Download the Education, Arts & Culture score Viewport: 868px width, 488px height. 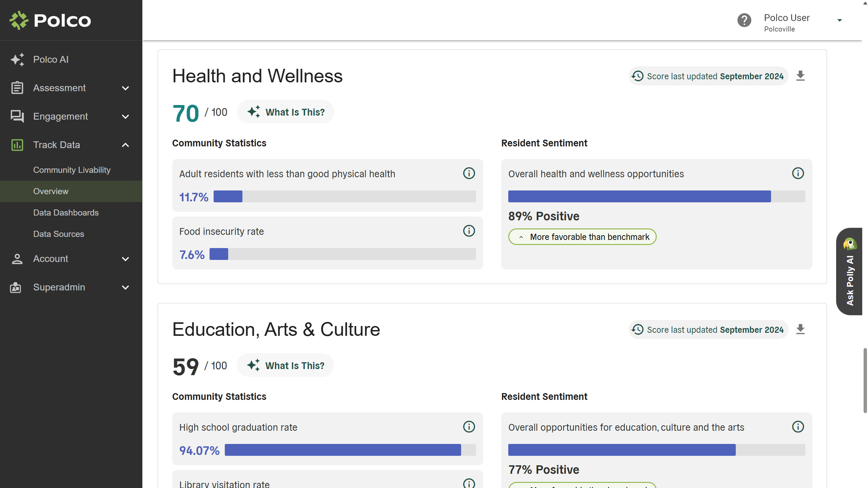click(800, 329)
